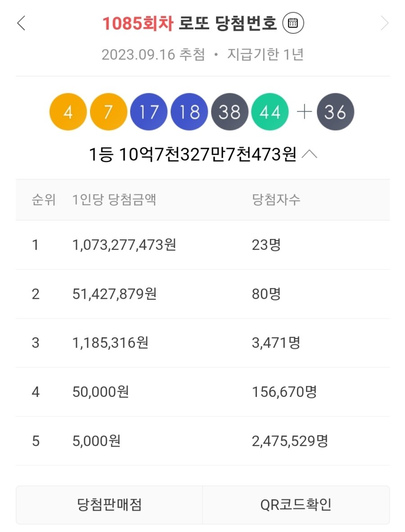Collapse the prize details chevron
The height and width of the screenshot is (532, 405).
(x=310, y=155)
